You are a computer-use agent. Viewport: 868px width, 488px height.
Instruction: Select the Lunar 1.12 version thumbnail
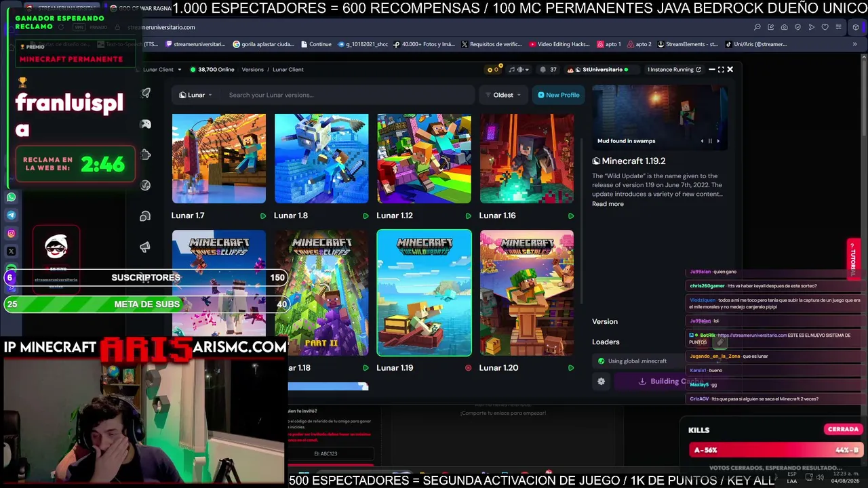tap(424, 159)
